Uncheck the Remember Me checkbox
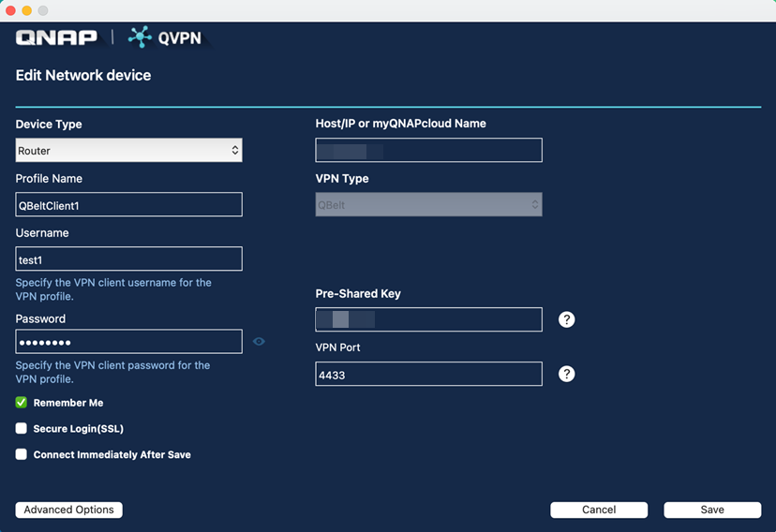Image resolution: width=776 pixels, height=532 pixels. pos(22,403)
